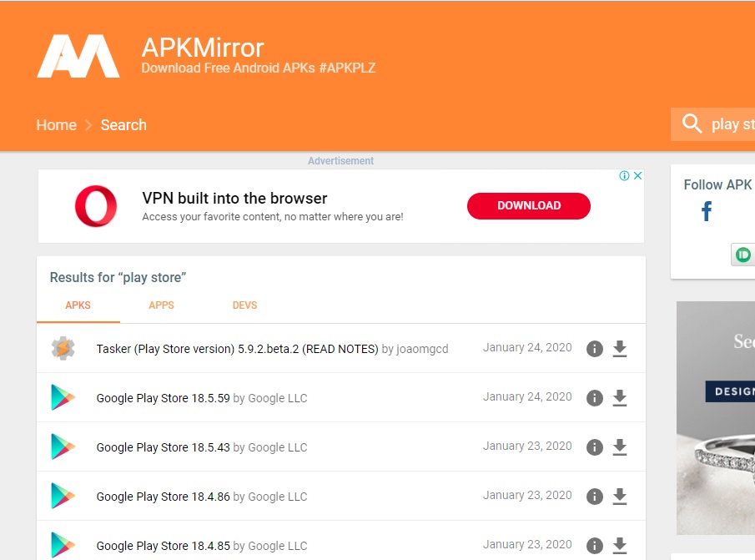Download Google Play Store 18.5.59
This screenshot has height=560, width=755.
(x=619, y=398)
